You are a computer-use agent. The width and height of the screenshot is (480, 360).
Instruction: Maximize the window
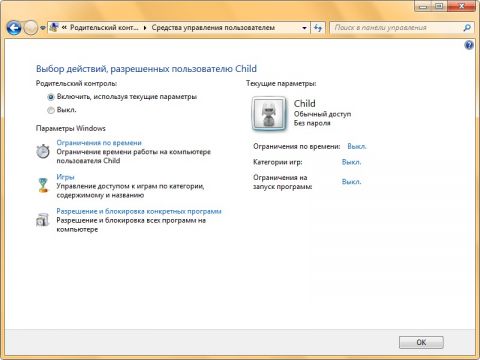[440, 6]
